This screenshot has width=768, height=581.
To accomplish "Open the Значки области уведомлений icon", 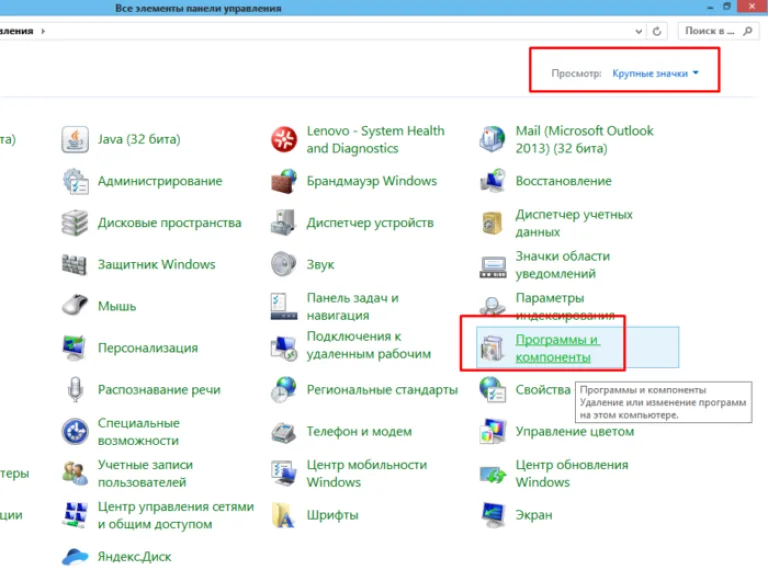I will point(492,266).
